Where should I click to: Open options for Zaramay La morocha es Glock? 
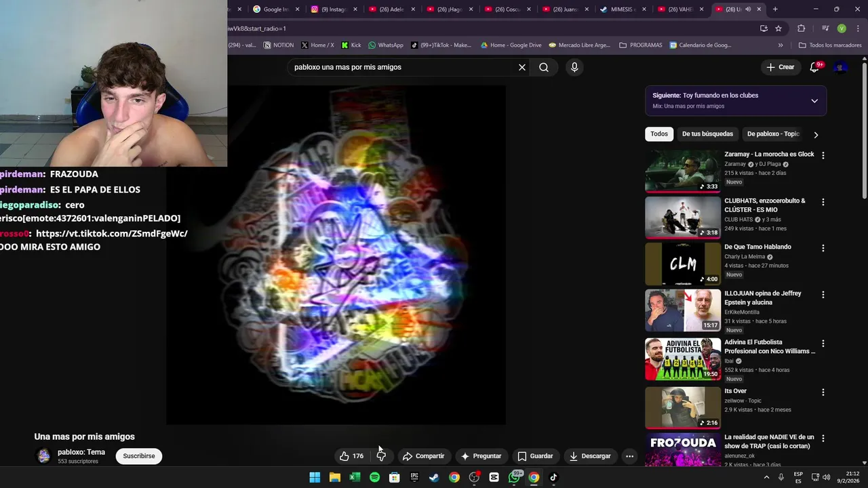(823, 155)
